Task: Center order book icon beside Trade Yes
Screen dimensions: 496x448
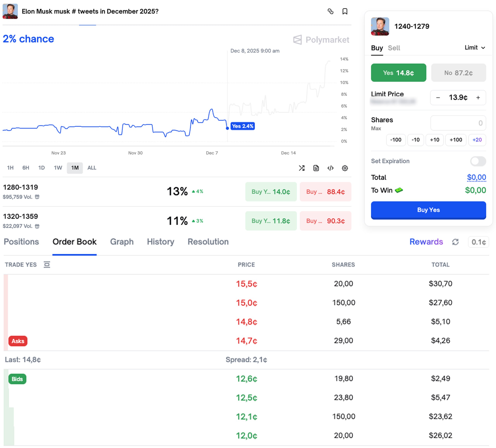Action: point(47,264)
